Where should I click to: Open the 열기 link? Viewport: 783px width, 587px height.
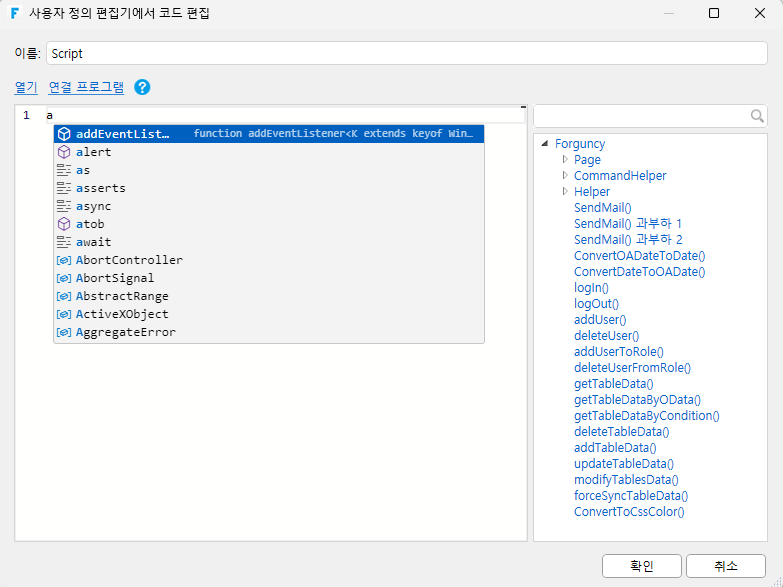pos(26,87)
